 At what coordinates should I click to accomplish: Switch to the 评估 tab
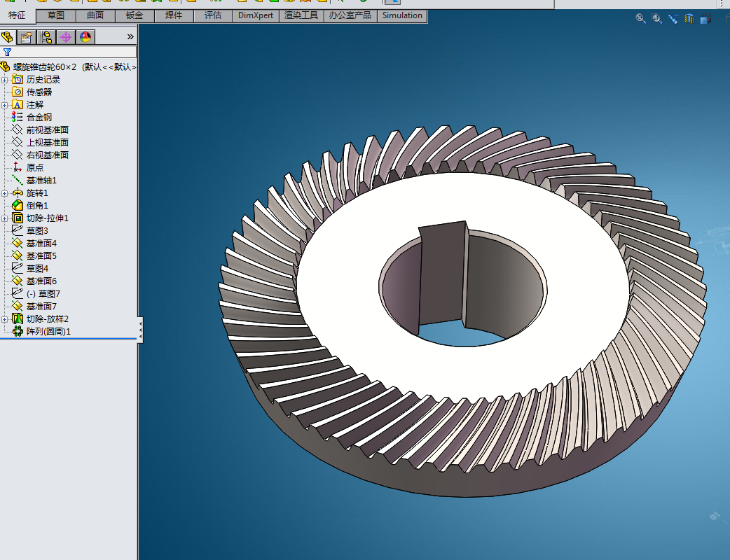coord(213,15)
